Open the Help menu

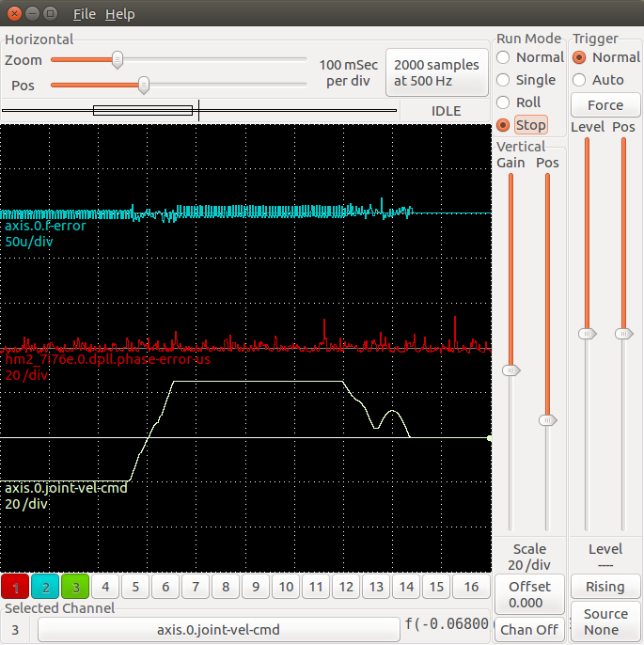click(119, 14)
